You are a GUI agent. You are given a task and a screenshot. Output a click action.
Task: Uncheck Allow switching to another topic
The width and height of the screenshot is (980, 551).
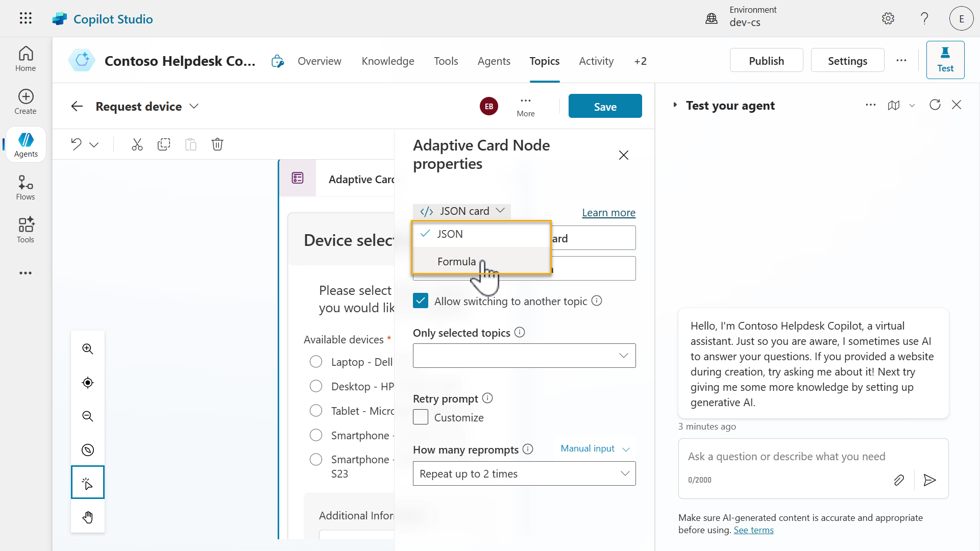(x=421, y=301)
